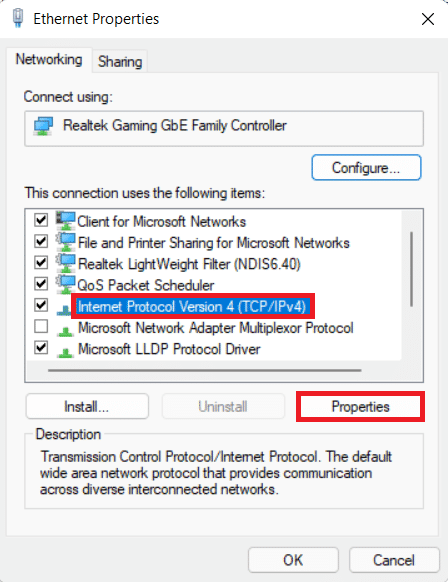448x582 pixels.
Task: Select the Client for Microsoft Networks icon
Action: (66, 221)
